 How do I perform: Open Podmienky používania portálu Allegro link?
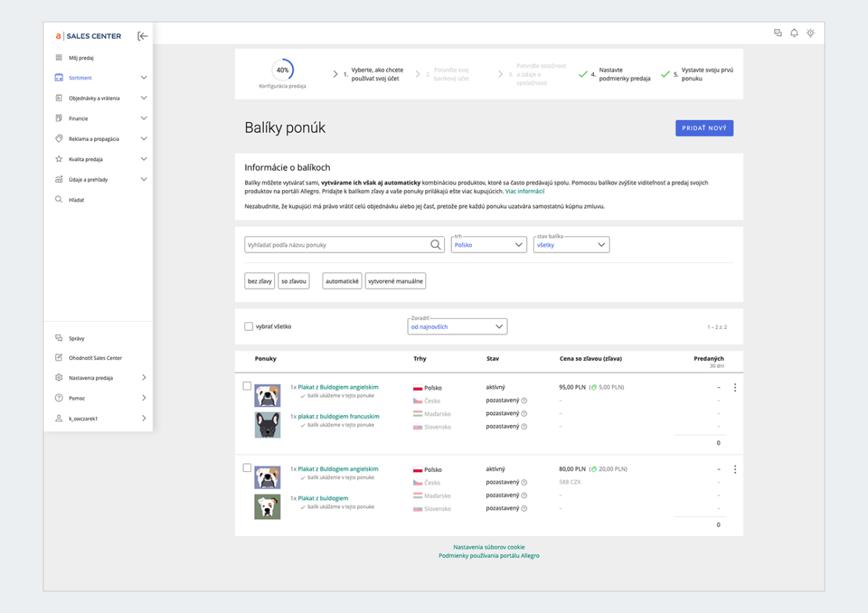point(489,556)
